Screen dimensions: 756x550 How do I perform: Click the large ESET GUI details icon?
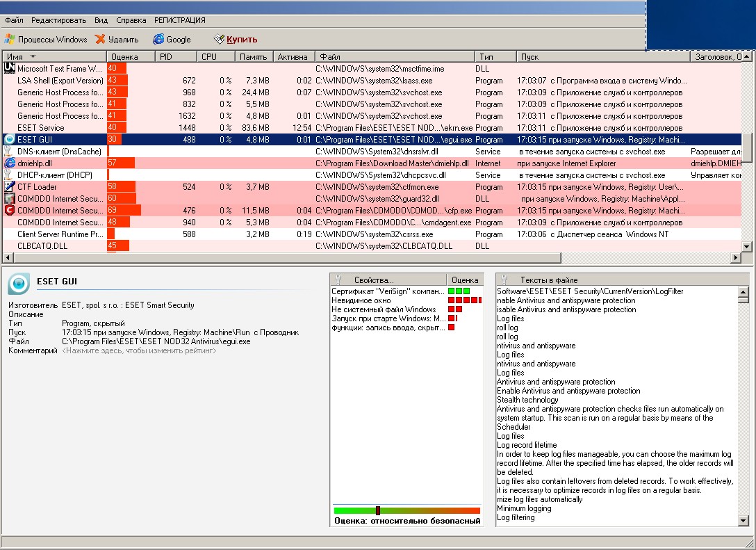19,284
